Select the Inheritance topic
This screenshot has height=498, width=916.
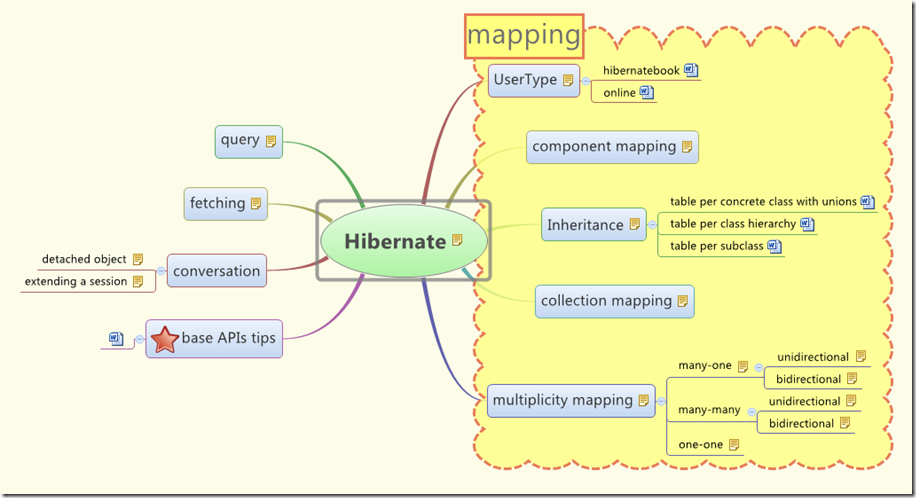point(594,224)
